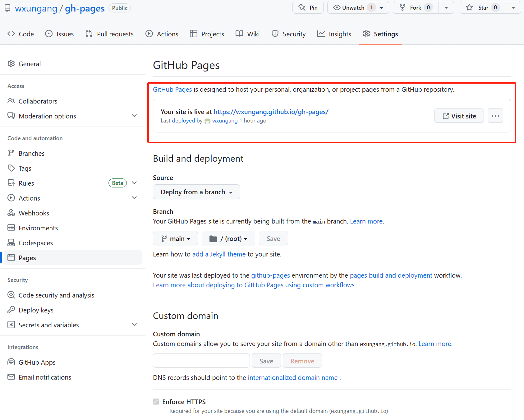Open the Unwatch notification dropdown

(x=358, y=7)
